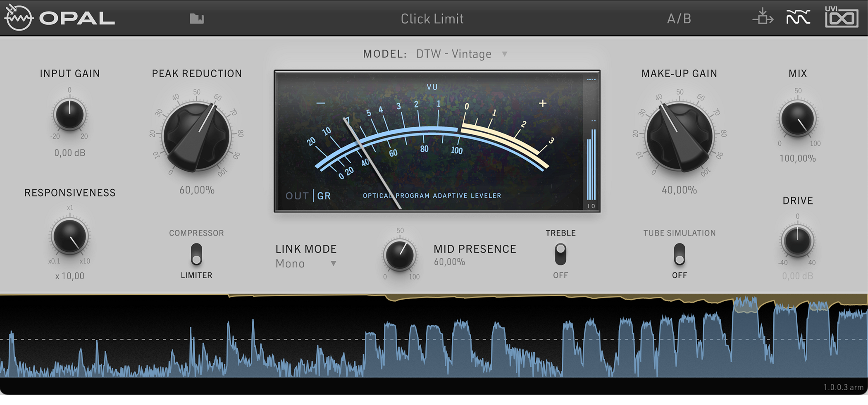Click the Peak Reduction knob
868x405 pixels.
tap(197, 136)
